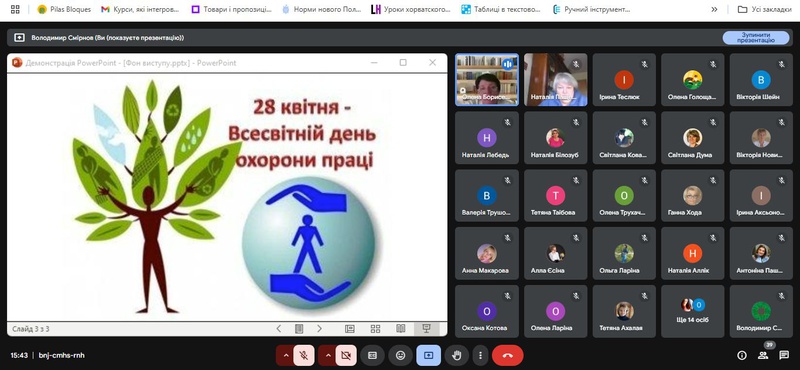Open the Pilas Bloques bookmark
Image resolution: width=800 pixels, height=370 pixels.
click(x=64, y=9)
